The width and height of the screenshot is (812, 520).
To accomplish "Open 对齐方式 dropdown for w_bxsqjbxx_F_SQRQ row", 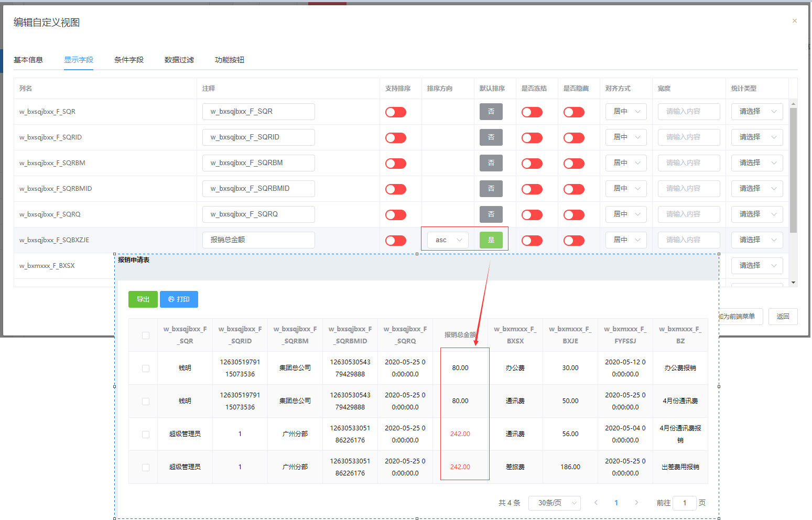I will pos(626,214).
